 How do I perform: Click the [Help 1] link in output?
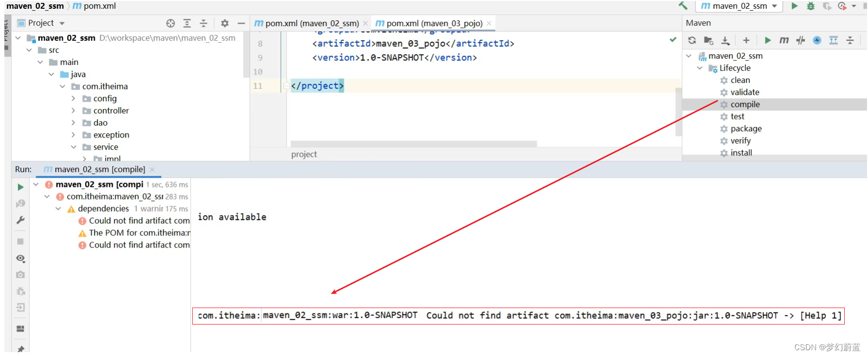[821, 315]
